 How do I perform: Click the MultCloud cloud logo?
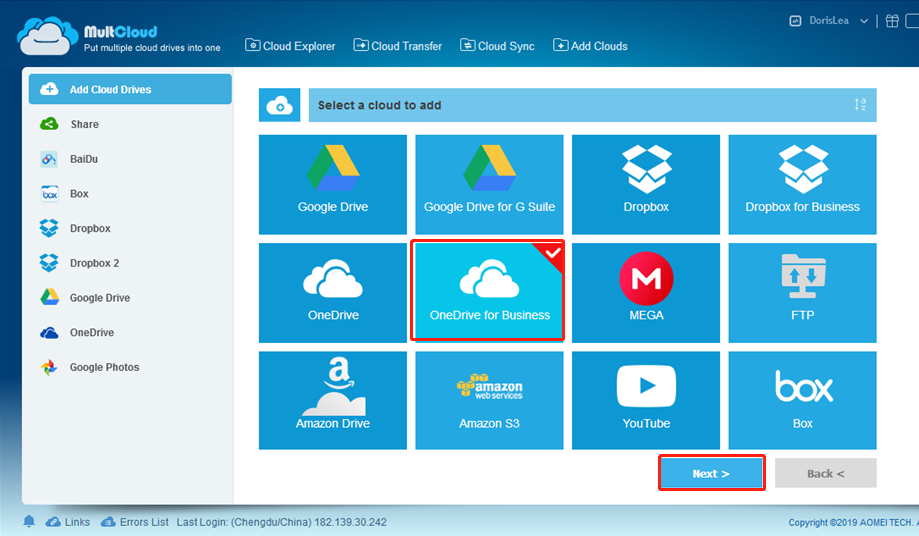pyautogui.click(x=47, y=36)
